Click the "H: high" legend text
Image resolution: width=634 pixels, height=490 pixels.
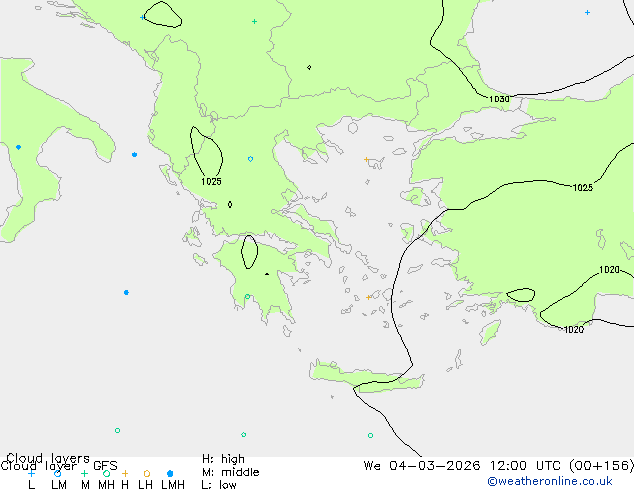(223, 459)
